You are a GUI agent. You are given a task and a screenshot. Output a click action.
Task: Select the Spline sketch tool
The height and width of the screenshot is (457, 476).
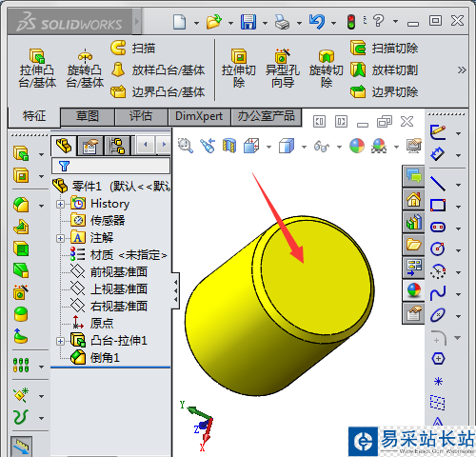click(x=438, y=293)
